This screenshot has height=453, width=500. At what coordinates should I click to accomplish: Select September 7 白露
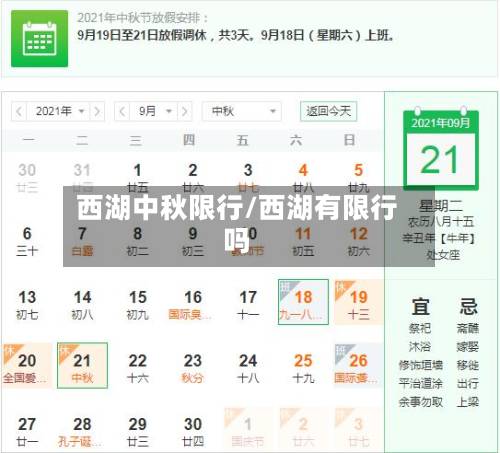(x=82, y=241)
